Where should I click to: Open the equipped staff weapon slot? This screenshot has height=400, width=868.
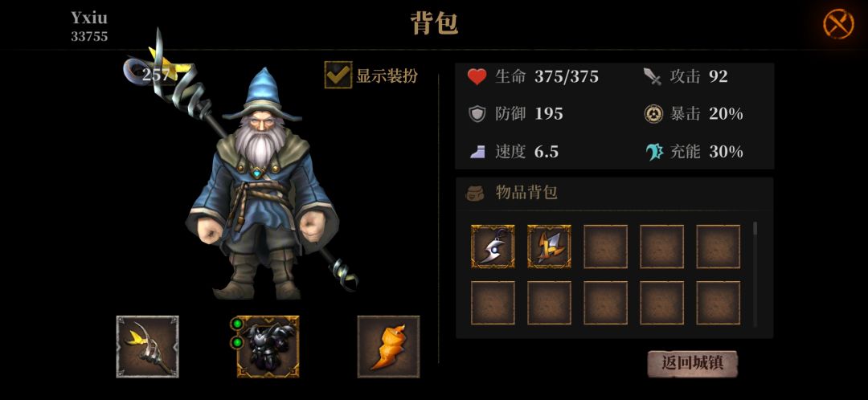(147, 347)
